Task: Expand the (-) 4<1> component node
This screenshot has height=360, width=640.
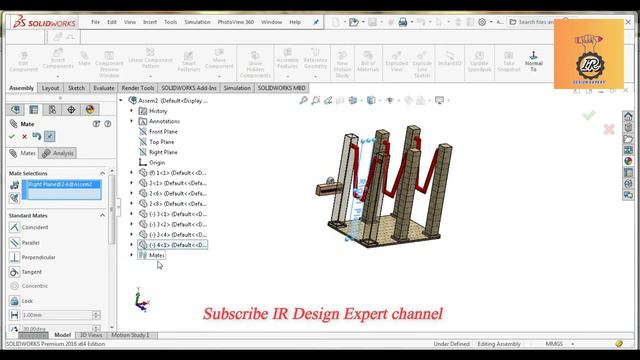Action: tap(131, 245)
